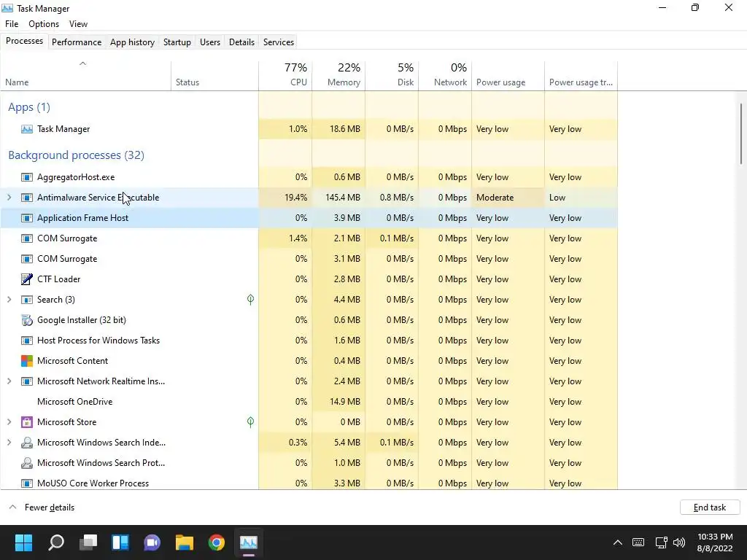Click the Microsoft Store bag icon
Screen dimensions: 747x560
[x=27, y=422]
